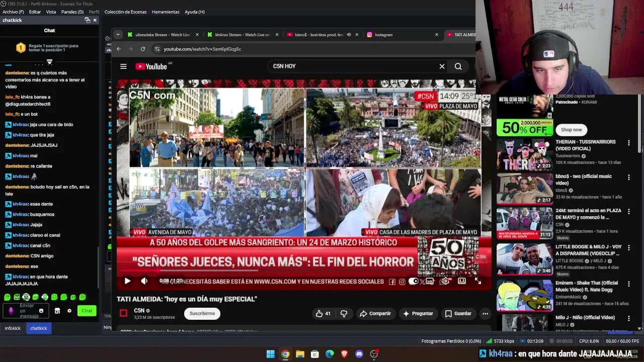Viewport: 644px width, 362px height.
Task: Open Kick chat settings gear
Action: point(69,311)
